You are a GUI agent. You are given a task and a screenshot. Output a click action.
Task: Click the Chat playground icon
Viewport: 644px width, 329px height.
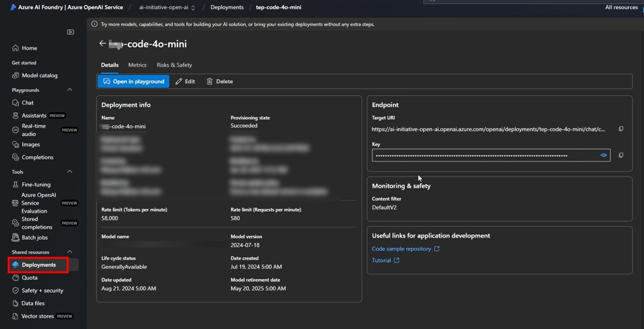click(16, 103)
